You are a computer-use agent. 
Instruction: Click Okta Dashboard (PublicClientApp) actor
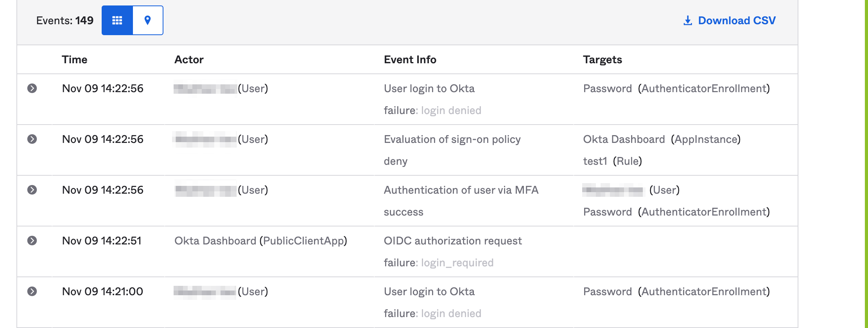pyautogui.click(x=260, y=241)
